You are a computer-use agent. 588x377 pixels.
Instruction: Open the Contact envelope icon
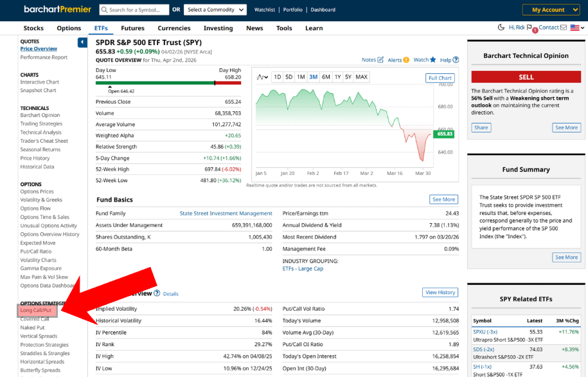pyautogui.click(x=563, y=28)
